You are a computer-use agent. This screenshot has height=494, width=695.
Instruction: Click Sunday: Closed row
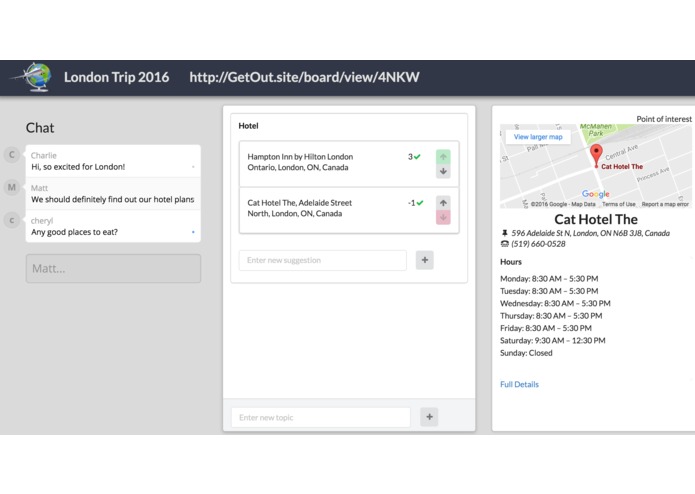point(526,353)
